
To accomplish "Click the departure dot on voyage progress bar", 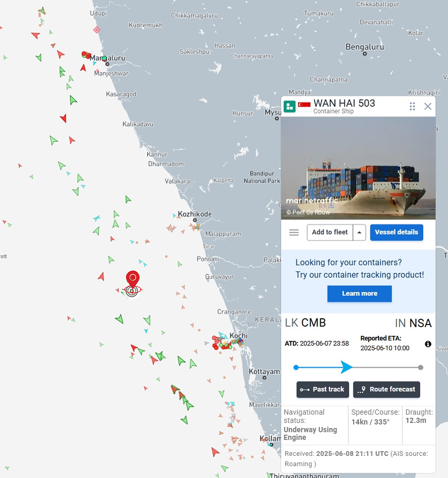I will coord(296,367).
